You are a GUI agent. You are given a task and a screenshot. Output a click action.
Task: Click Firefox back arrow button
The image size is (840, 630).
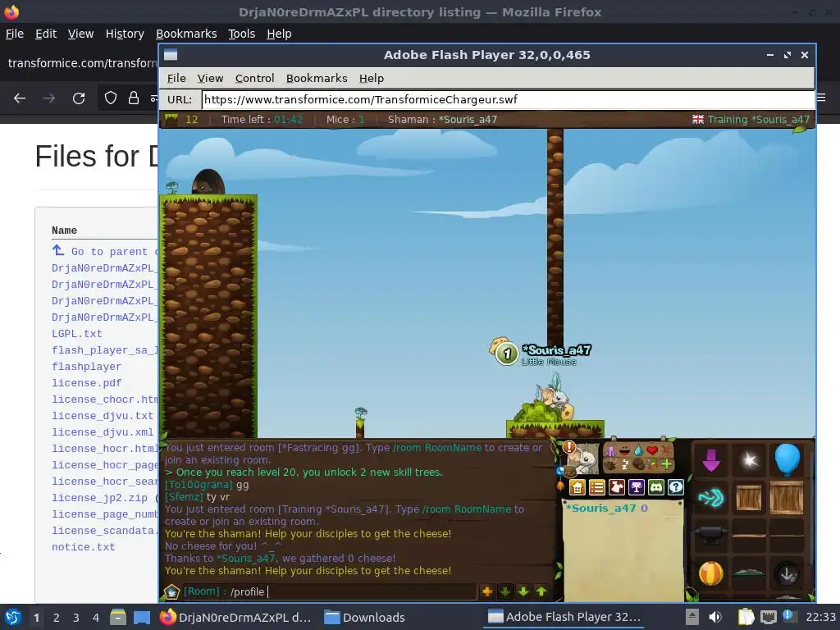coord(20,98)
